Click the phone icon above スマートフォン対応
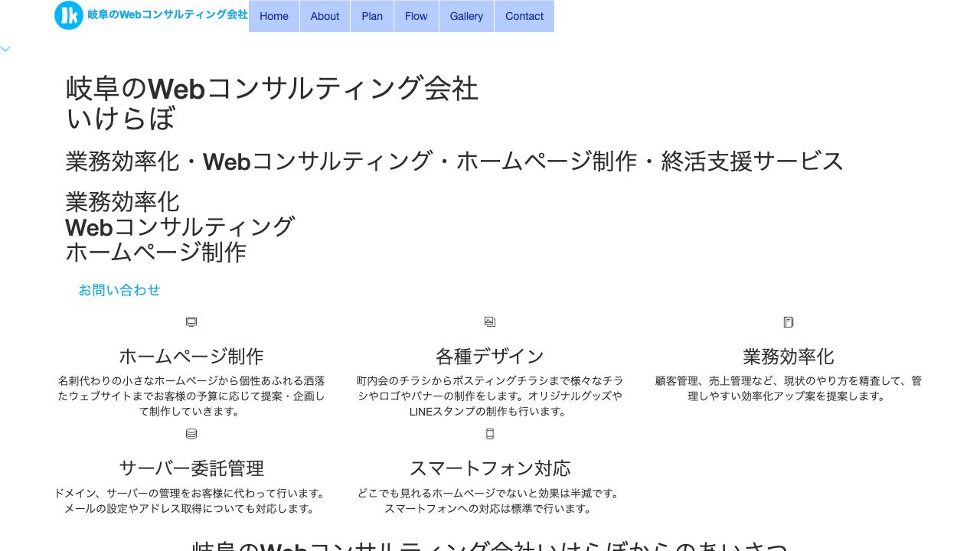The image size is (980, 551). (x=490, y=434)
